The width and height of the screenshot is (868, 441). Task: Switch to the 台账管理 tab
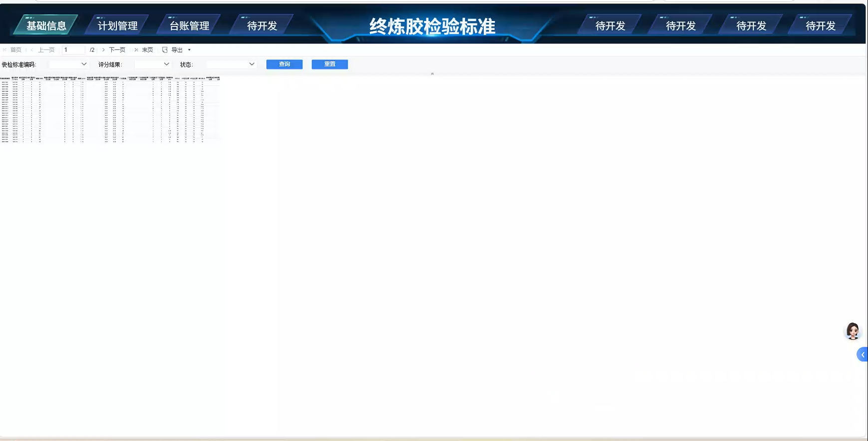pyautogui.click(x=189, y=25)
